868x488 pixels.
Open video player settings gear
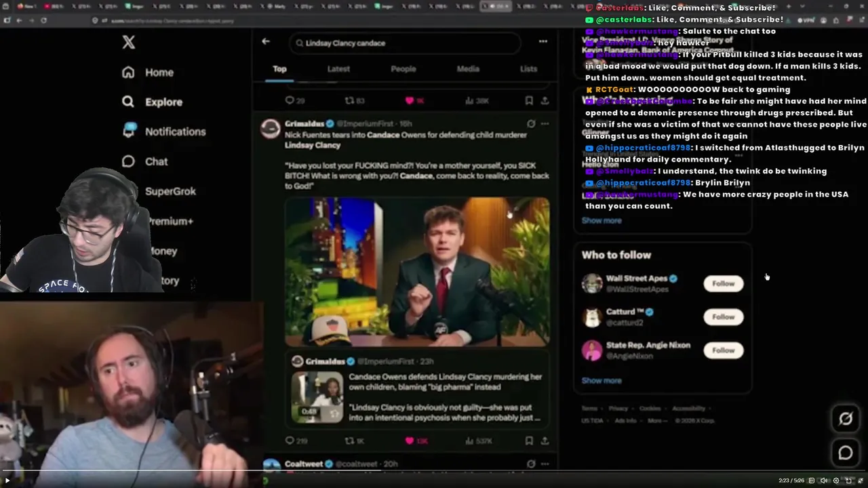835,481
